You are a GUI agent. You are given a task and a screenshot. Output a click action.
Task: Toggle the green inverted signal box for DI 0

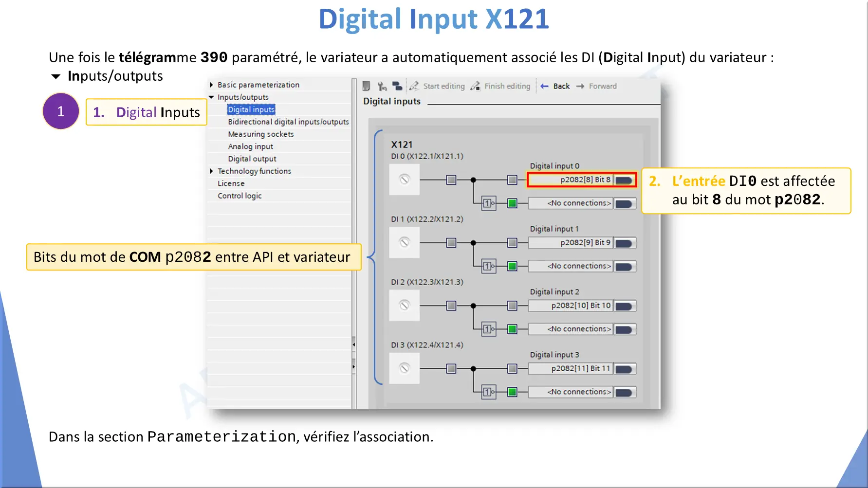click(512, 203)
